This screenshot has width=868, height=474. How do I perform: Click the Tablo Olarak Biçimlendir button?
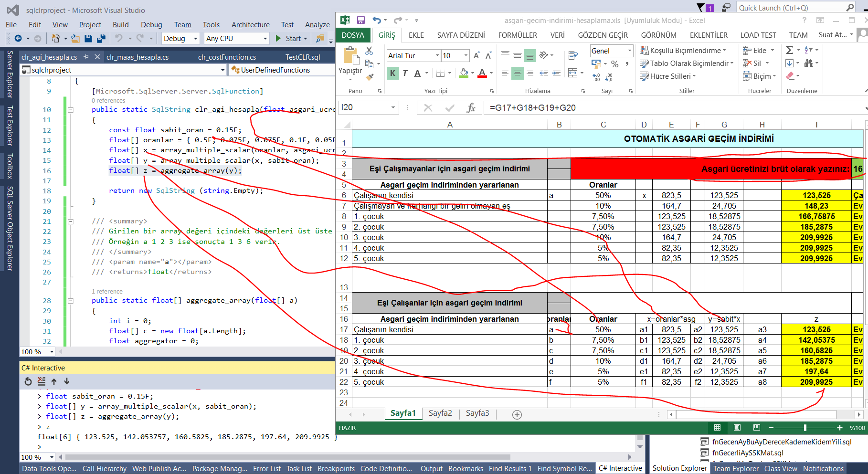pyautogui.click(x=687, y=63)
